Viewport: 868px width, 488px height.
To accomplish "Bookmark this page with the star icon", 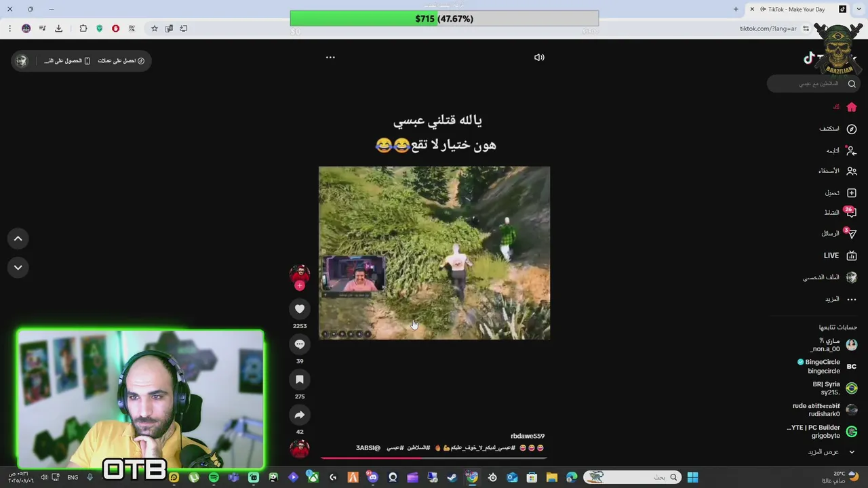I will (x=155, y=28).
